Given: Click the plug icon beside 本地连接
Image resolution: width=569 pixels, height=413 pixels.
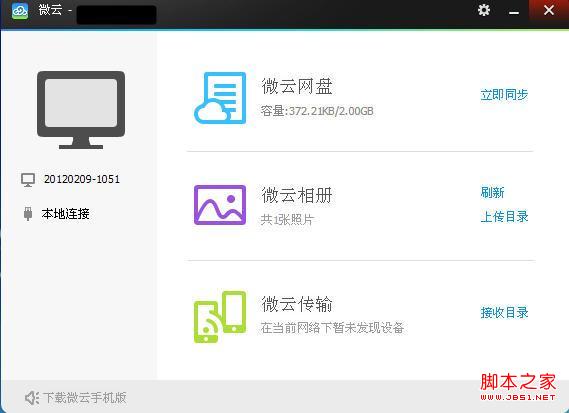Looking at the screenshot, I should pos(28,214).
